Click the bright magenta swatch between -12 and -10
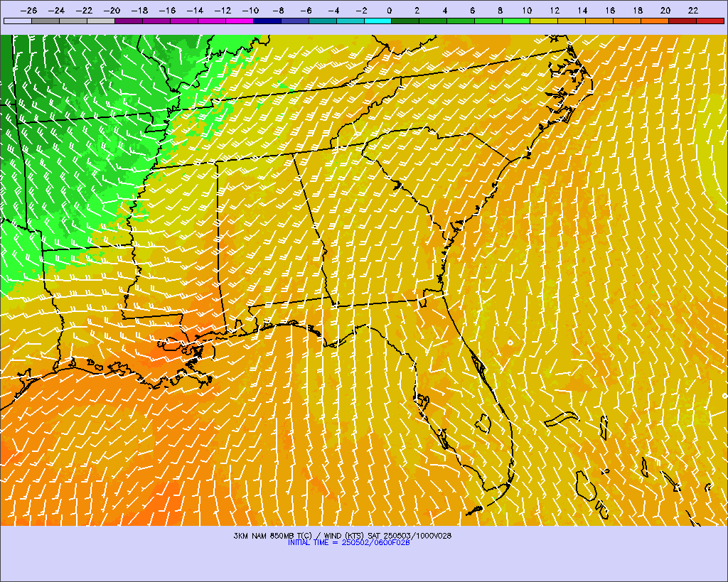The height and width of the screenshot is (582, 728). [240, 21]
